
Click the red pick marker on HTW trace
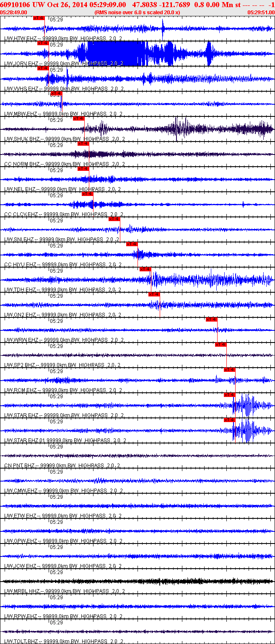point(38,18)
